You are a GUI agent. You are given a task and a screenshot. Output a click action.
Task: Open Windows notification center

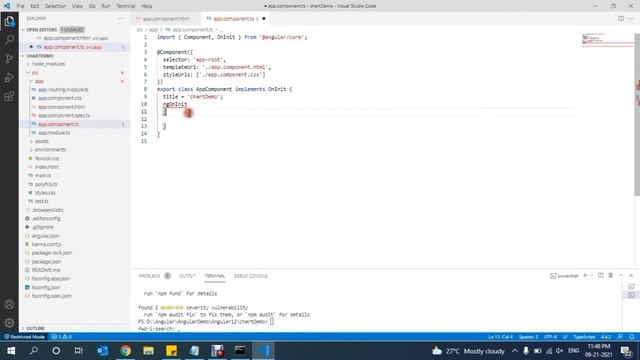626,351
